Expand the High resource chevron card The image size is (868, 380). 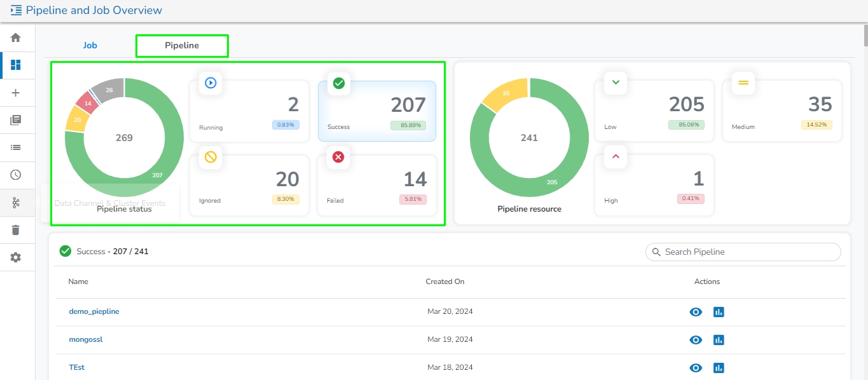(x=616, y=156)
